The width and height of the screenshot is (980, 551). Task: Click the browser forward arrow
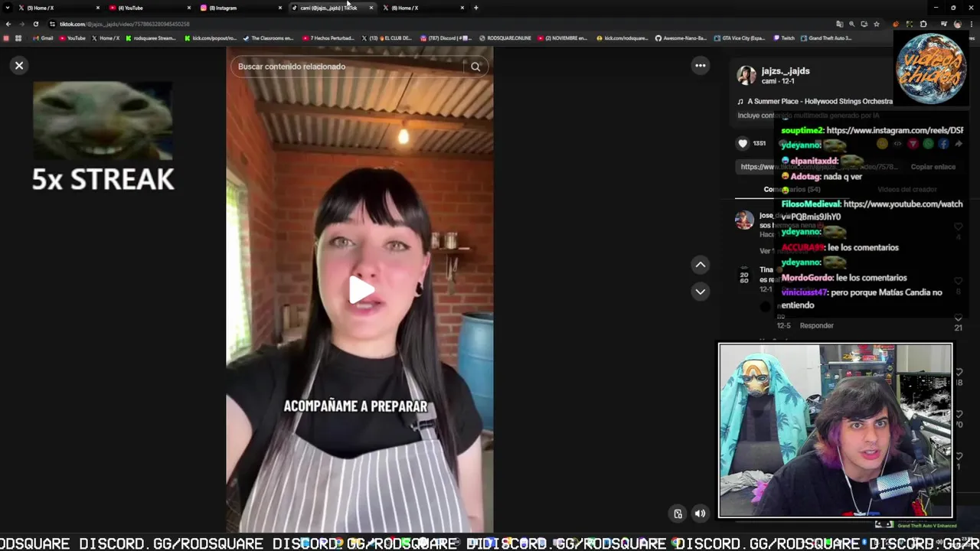21,24
